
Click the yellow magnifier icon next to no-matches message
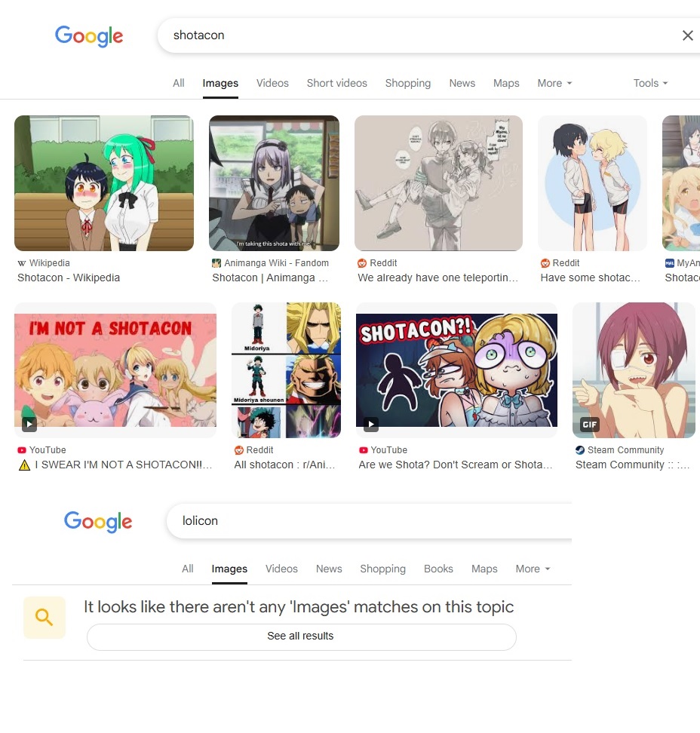(x=45, y=618)
